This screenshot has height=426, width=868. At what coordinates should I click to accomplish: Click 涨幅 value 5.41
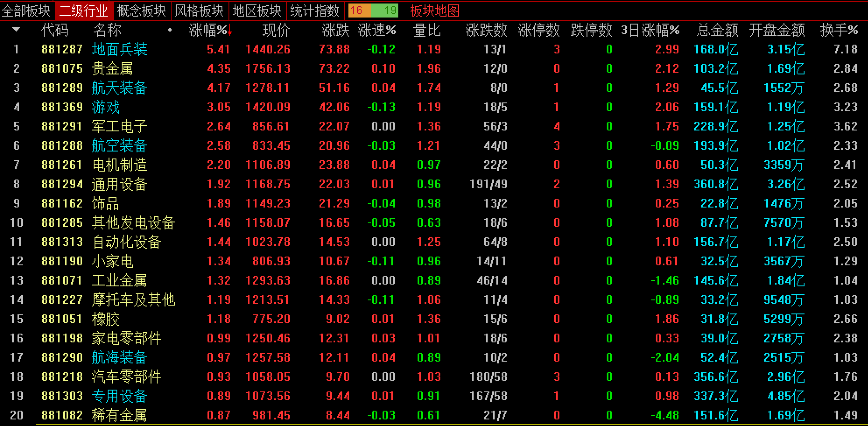click(x=218, y=49)
